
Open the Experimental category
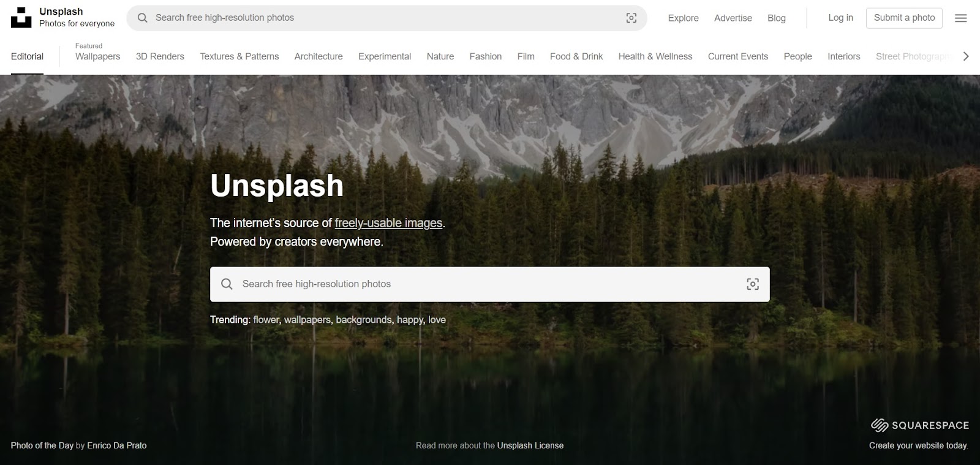(385, 56)
